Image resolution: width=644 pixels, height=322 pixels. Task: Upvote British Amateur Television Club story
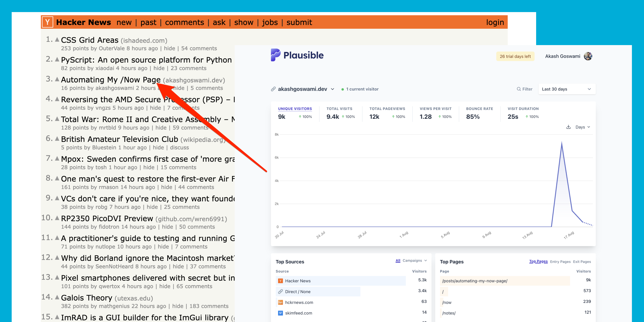coord(57,138)
